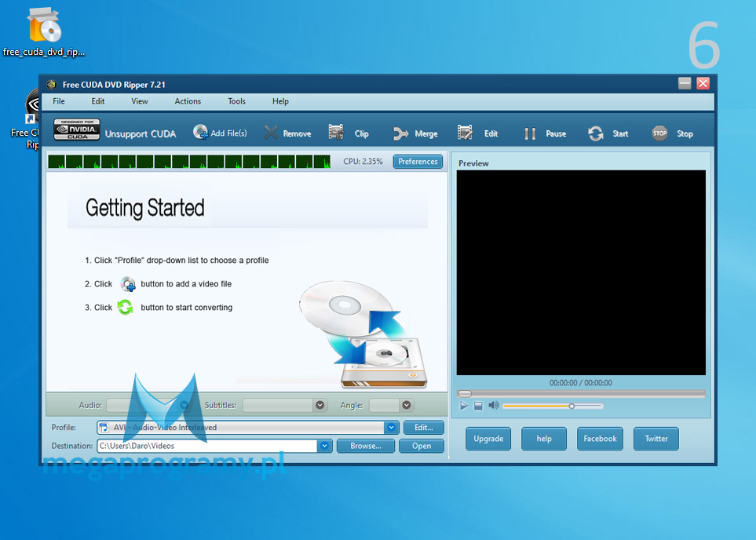The width and height of the screenshot is (756, 540).
Task: Click the Twitter button
Action: tap(656, 439)
